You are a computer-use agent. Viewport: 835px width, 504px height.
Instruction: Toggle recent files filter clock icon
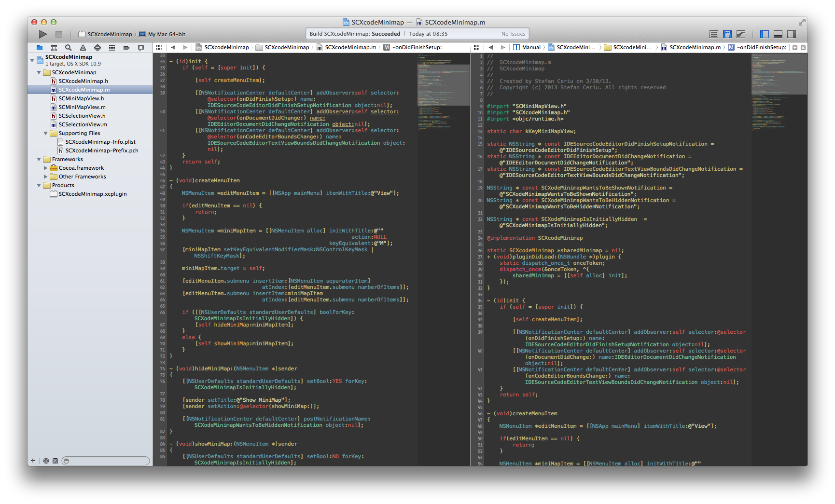coord(46,461)
